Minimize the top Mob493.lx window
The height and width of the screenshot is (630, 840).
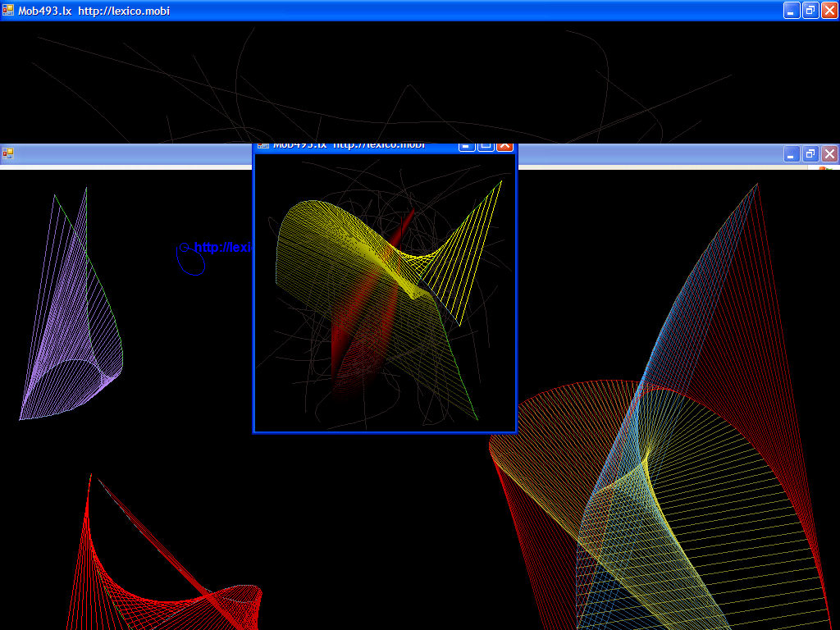tap(792, 11)
